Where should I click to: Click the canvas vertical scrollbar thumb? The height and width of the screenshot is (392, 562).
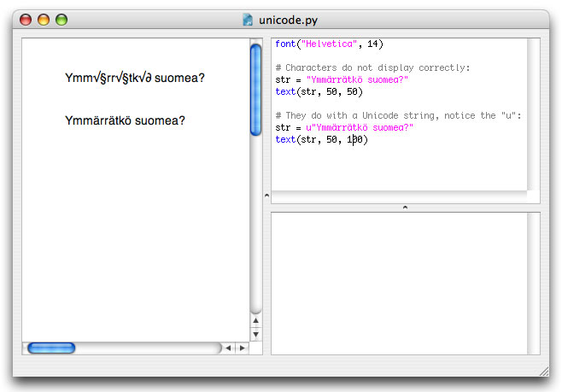tap(256, 90)
